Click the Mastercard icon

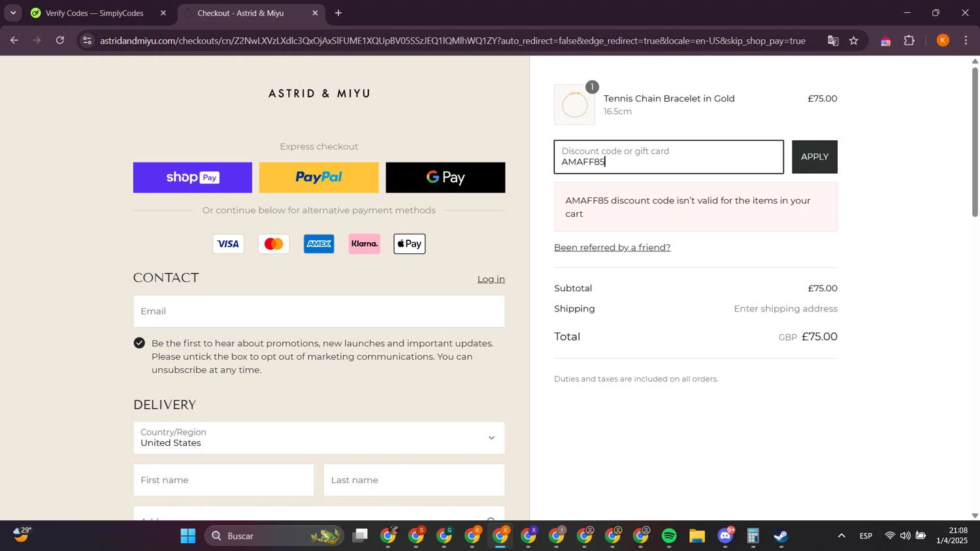(x=274, y=244)
